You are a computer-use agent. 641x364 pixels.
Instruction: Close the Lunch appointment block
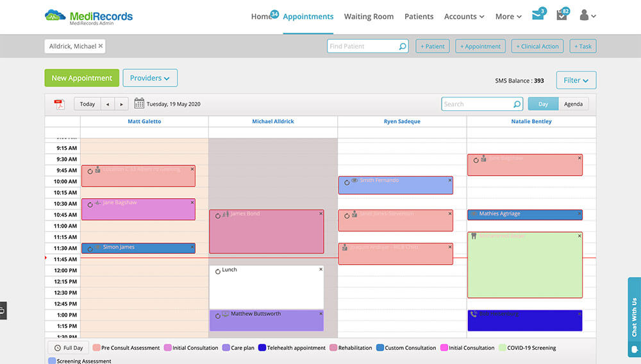(x=321, y=269)
